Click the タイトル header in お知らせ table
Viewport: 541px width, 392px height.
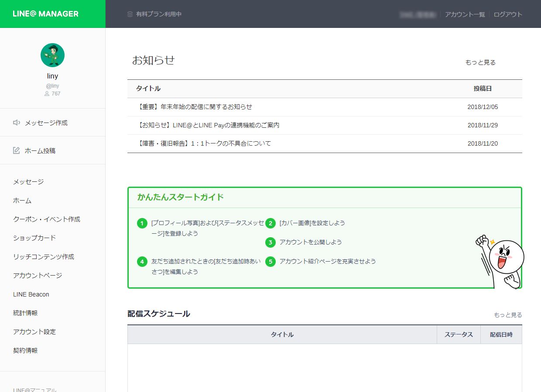click(x=148, y=89)
